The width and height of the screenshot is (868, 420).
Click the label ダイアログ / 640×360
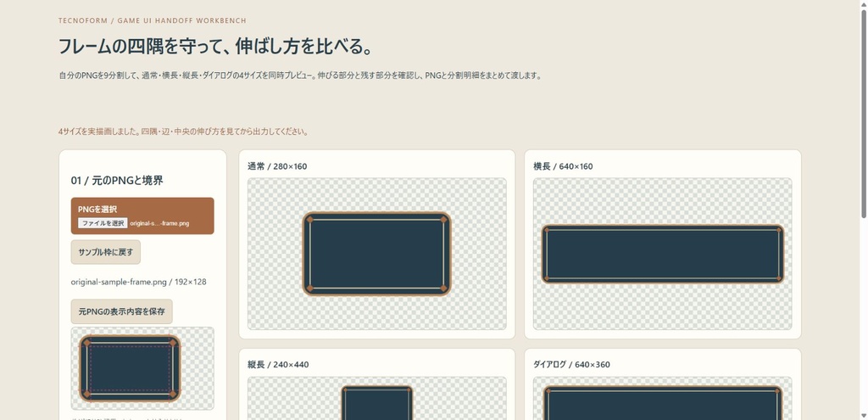(572, 365)
